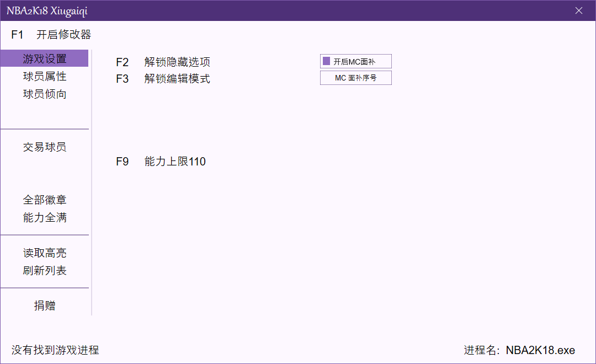596x364 pixels.
Task: Enable the trainer via 开启修改器
Action: pyautogui.click(x=63, y=35)
